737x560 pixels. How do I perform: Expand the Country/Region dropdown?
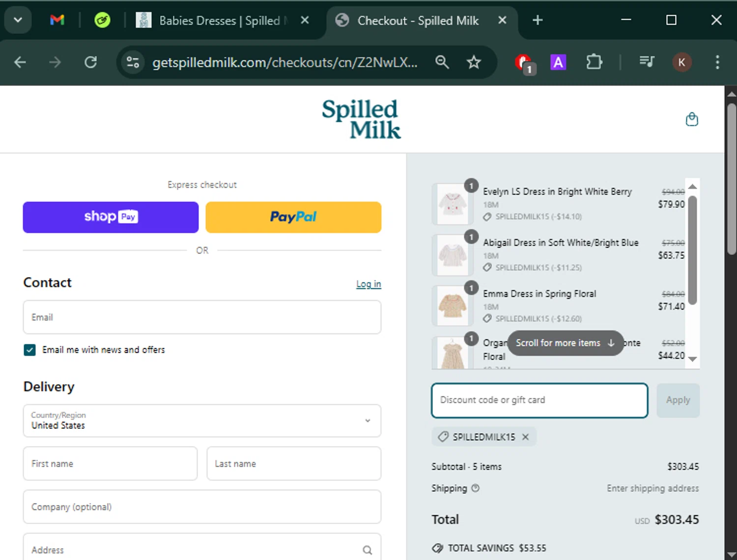click(202, 420)
